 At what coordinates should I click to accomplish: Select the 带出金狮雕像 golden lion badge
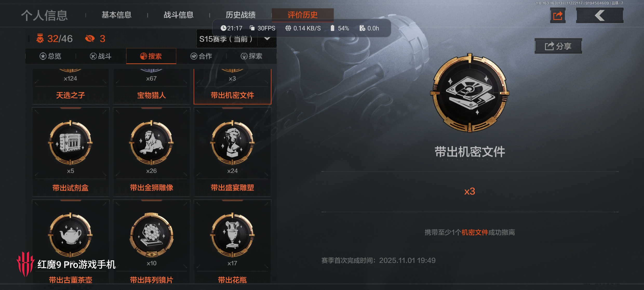pyautogui.click(x=152, y=152)
